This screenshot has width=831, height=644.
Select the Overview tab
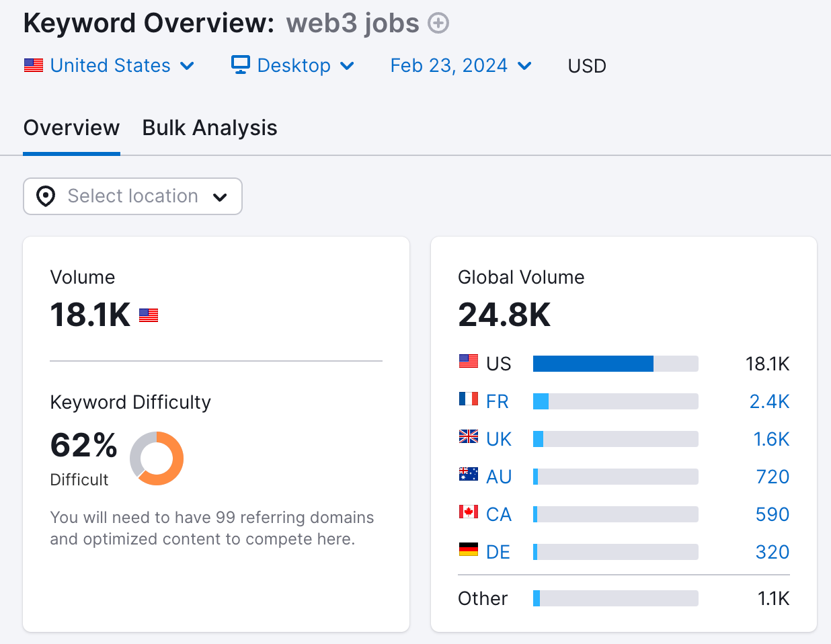point(71,128)
